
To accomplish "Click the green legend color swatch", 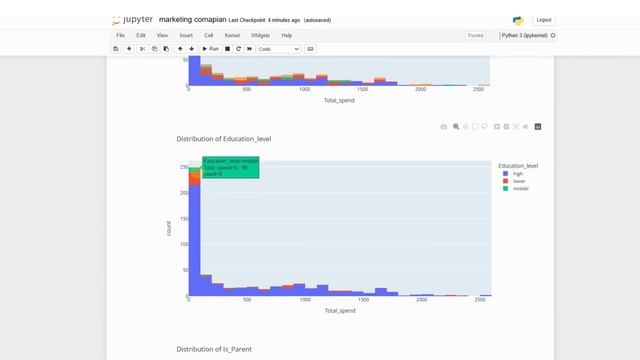I will point(505,188).
